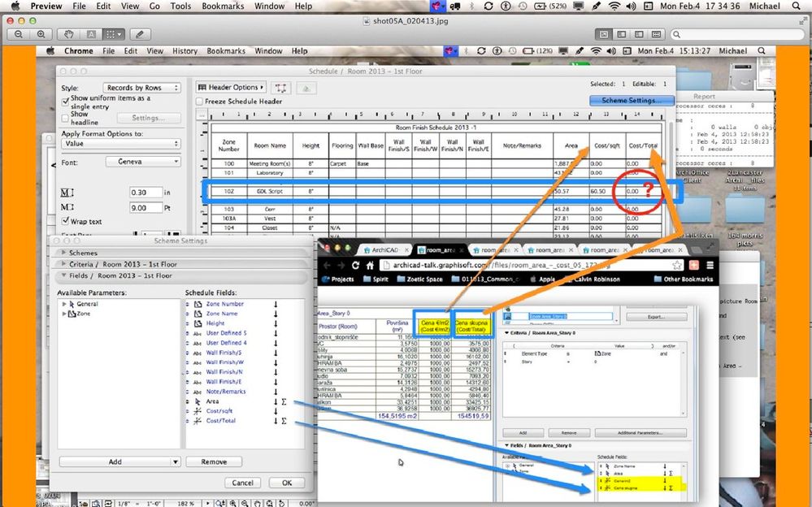Open the Style dropdown showing Records by Rows

141,88
